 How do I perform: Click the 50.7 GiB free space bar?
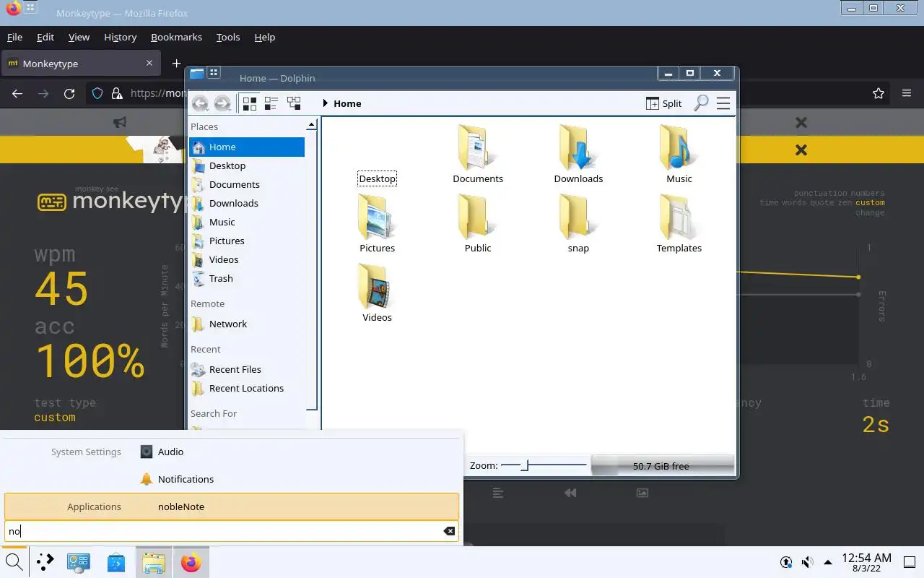[662, 466]
